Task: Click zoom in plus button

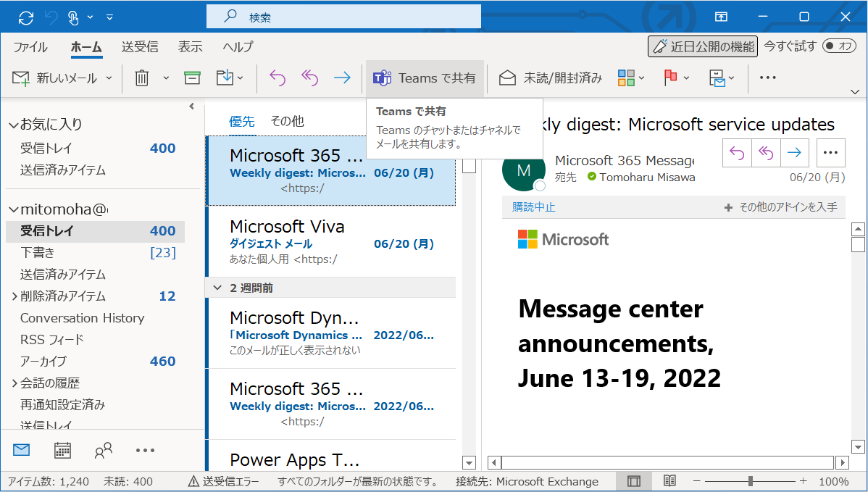Action: 804,481
